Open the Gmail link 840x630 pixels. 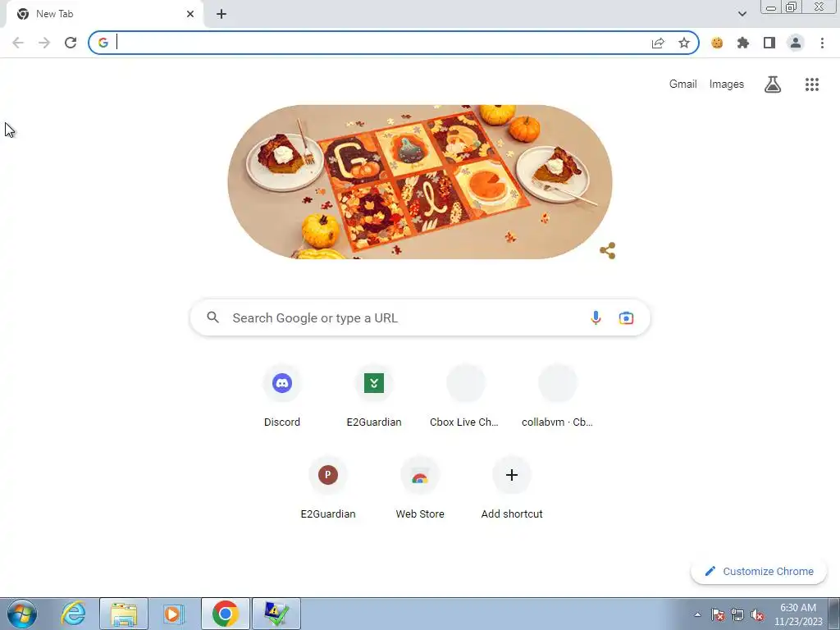(682, 84)
